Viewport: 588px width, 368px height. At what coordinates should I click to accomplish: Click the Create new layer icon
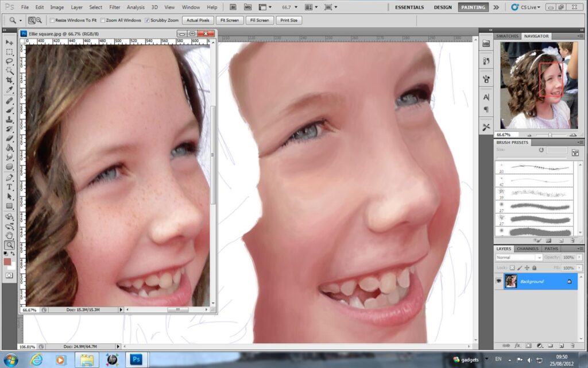pos(562,346)
